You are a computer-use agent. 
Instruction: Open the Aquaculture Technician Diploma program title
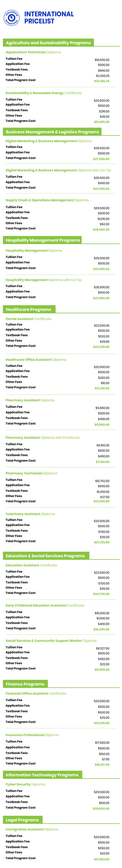[x=33, y=52]
